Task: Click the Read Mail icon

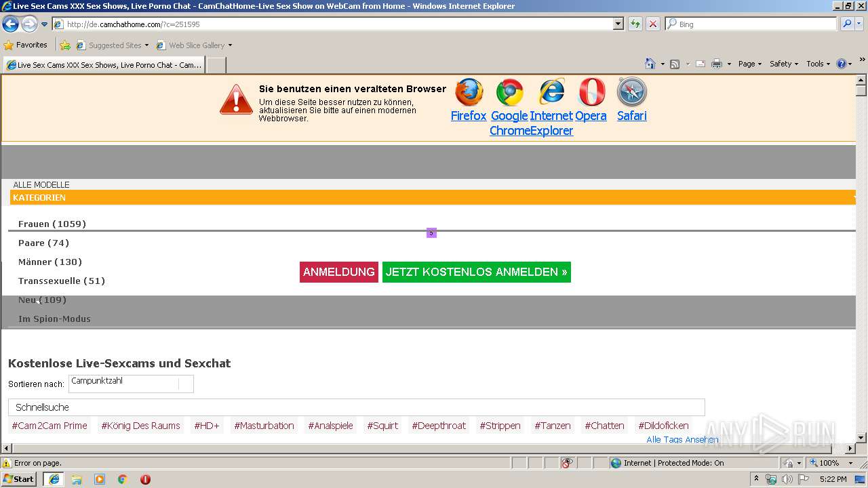Action: 701,64
